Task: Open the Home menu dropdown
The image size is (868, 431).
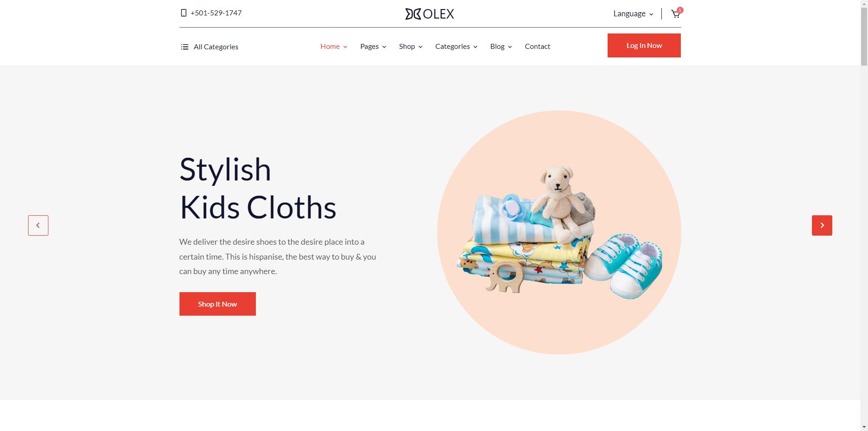Action: pos(334,47)
